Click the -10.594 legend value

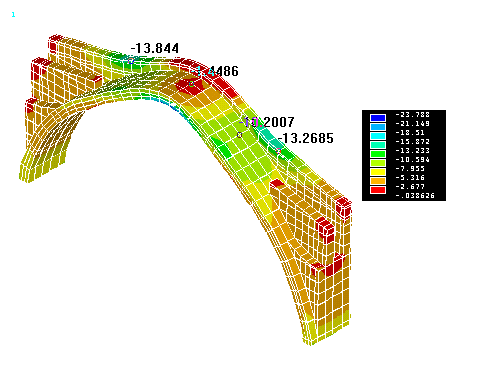pyautogui.click(x=412, y=160)
